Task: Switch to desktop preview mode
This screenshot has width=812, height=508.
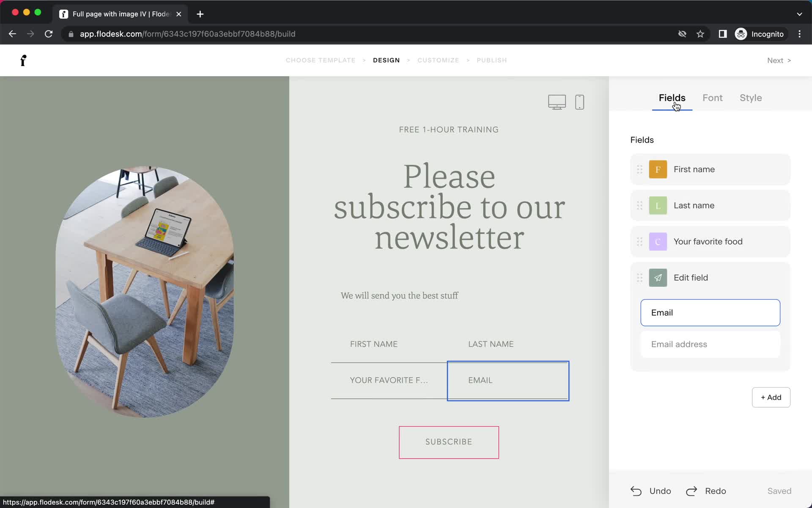Action: click(x=557, y=102)
